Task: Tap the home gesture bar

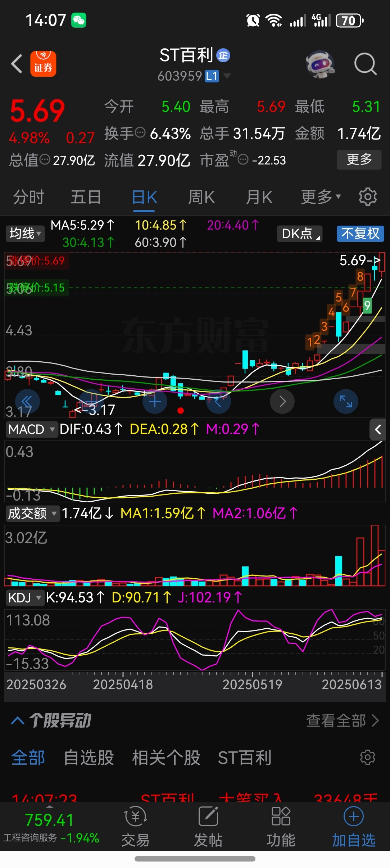Action: [195, 859]
